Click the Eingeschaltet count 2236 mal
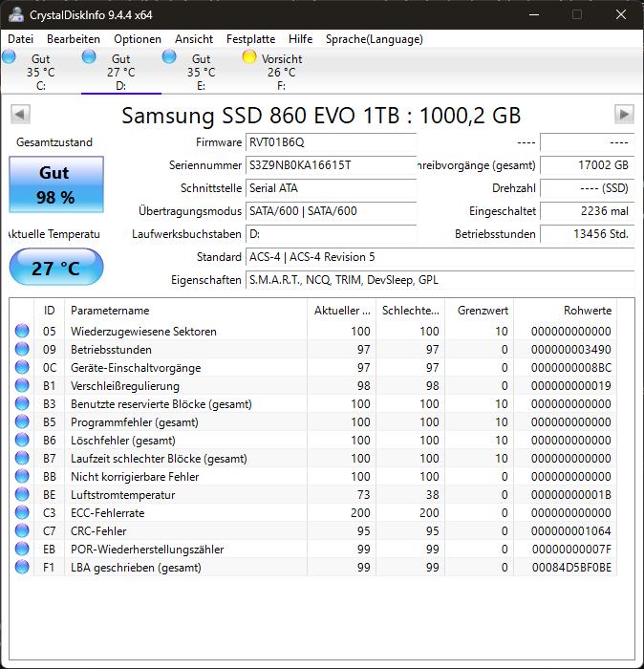This screenshot has height=669, width=644. (588, 211)
